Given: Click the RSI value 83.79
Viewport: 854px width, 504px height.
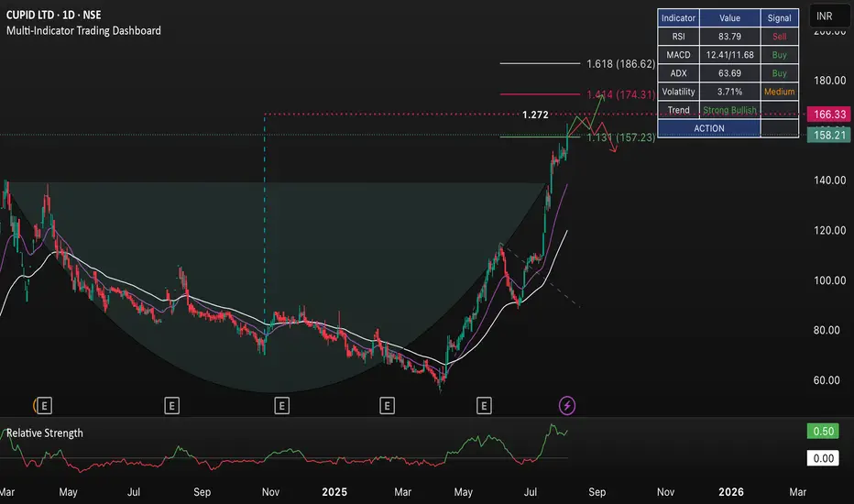Looking at the screenshot, I should click(x=729, y=37).
